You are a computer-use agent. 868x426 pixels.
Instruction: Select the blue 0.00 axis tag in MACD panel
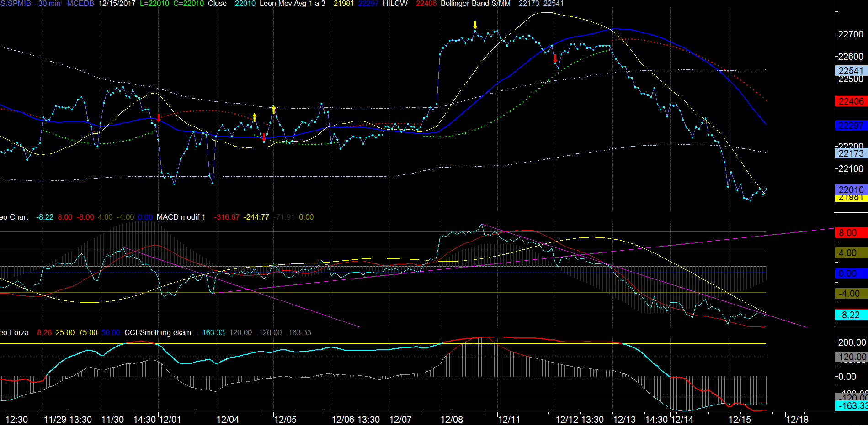851,273
